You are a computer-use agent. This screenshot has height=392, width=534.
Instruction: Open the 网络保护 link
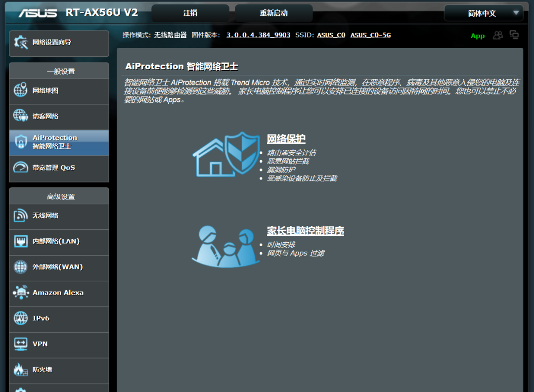286,138
